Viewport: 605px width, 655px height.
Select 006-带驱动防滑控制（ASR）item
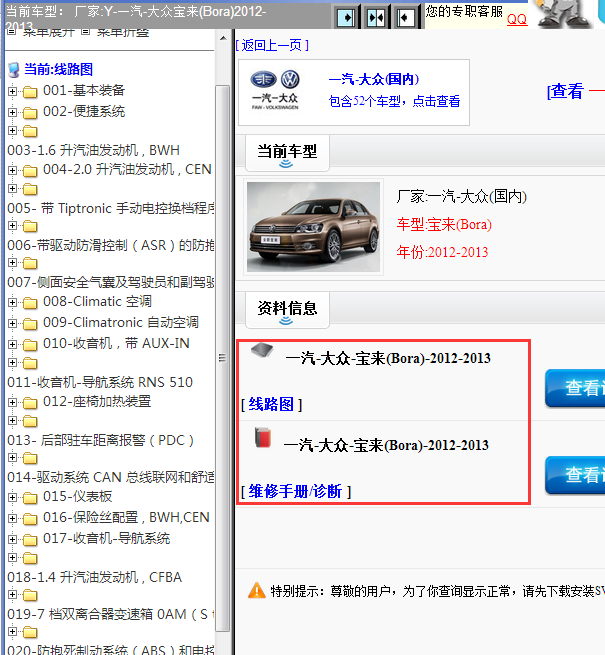[111, 245]
